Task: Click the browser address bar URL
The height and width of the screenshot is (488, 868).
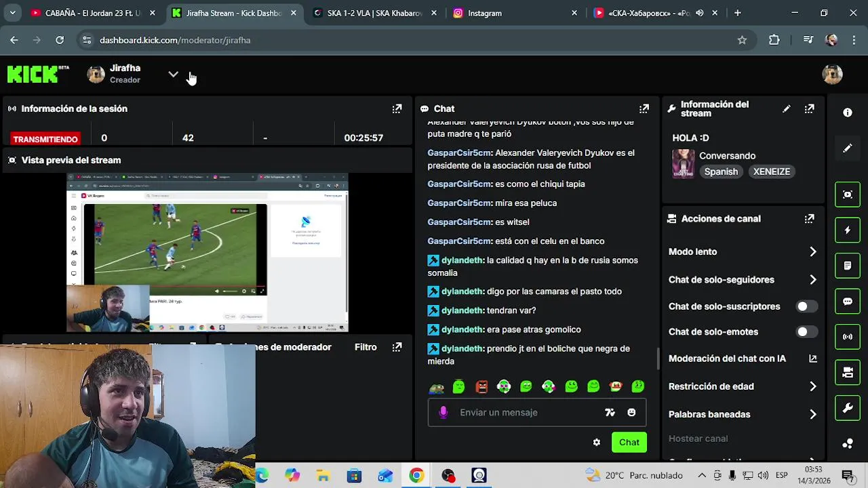Action: [175, 40]
